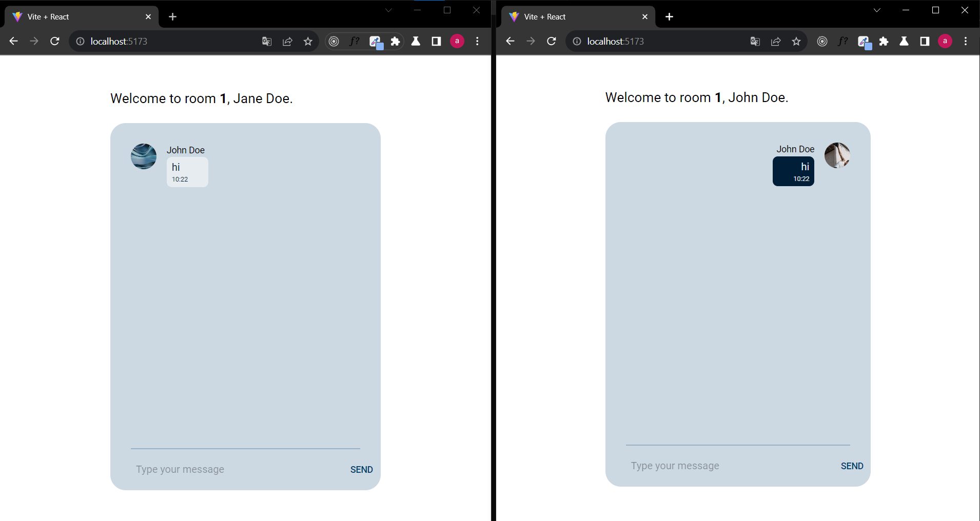View site information icon in the right window address bar

[577, 42]
